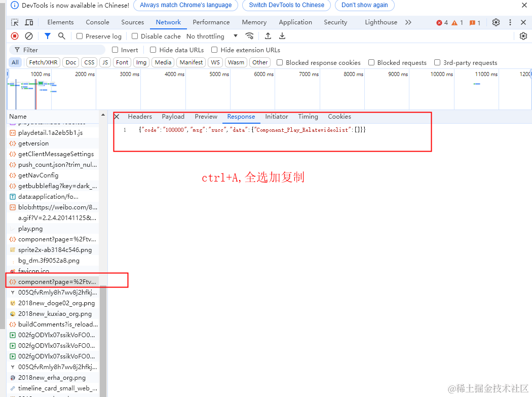Select inspect element picker icon
Viewport: 532px width, 397px height.
point(15,22)
